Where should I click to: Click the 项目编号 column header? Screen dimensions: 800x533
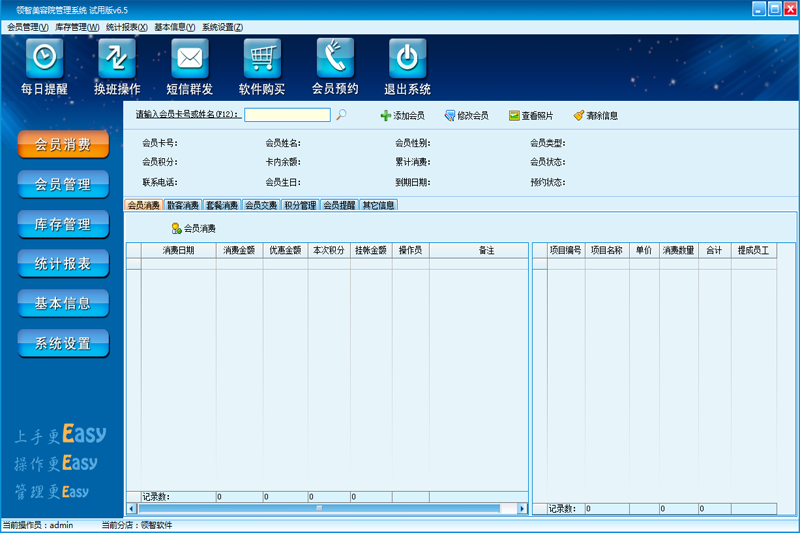click(x=566, y=250)
